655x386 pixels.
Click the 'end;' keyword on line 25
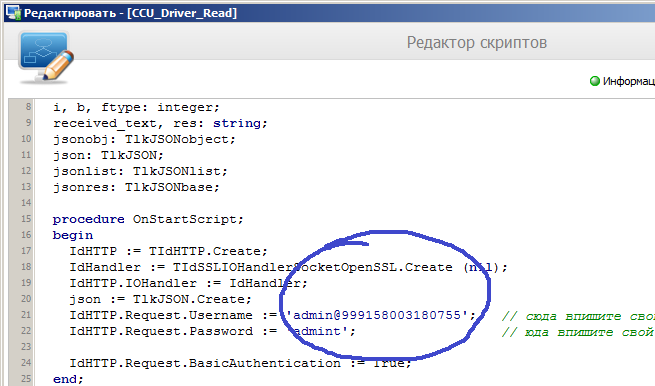click(69, 379)
